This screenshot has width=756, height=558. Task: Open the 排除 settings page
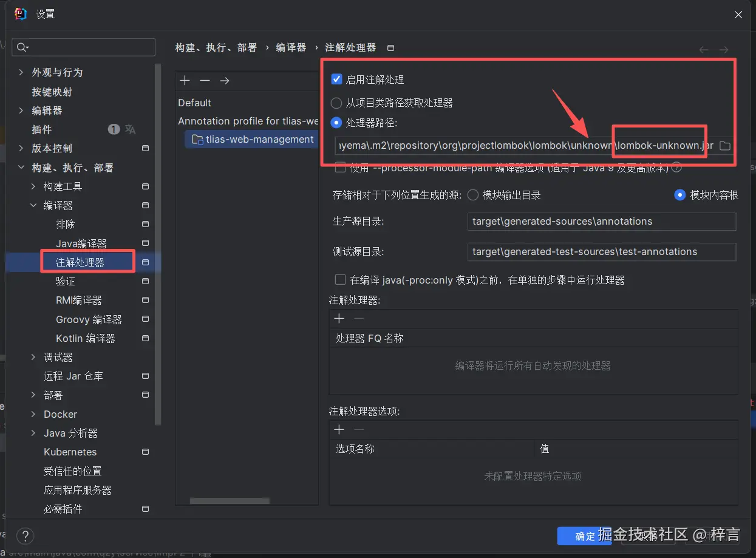[x=66, y=224]
